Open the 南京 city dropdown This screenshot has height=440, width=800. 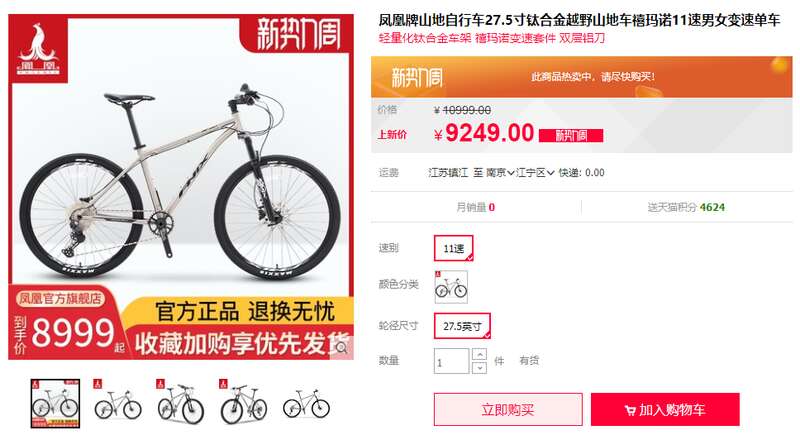coord(500,173)
